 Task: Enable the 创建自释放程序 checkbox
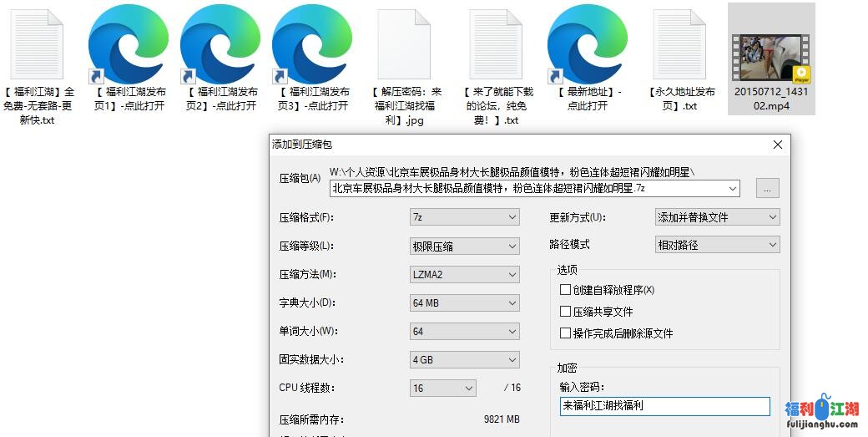point(566,290)
